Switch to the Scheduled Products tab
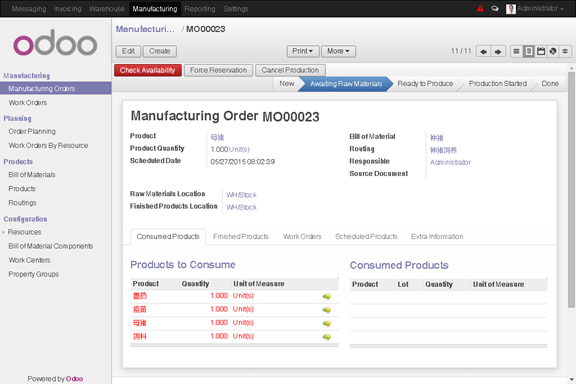576x384 pixels. coord(366,237)
